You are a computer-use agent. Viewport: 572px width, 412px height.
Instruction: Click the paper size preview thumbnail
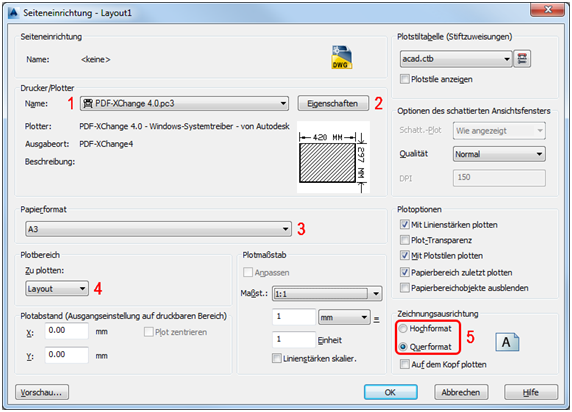tap(333, 157)
